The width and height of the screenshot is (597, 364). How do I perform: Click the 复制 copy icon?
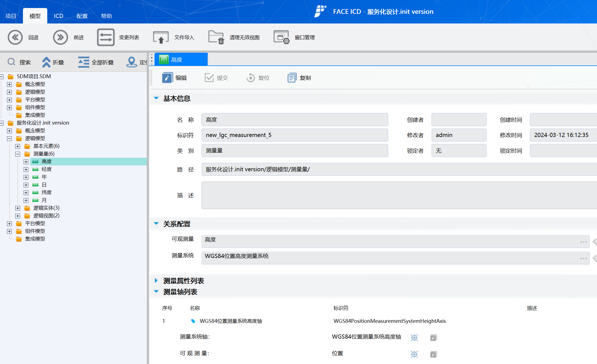click(x=292, y=78)
